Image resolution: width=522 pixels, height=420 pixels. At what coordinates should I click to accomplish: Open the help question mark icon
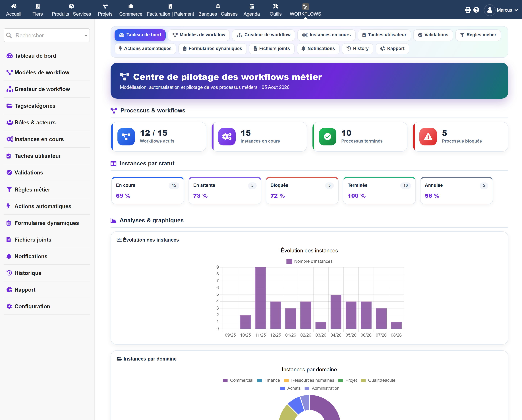[x=476, y=10]
